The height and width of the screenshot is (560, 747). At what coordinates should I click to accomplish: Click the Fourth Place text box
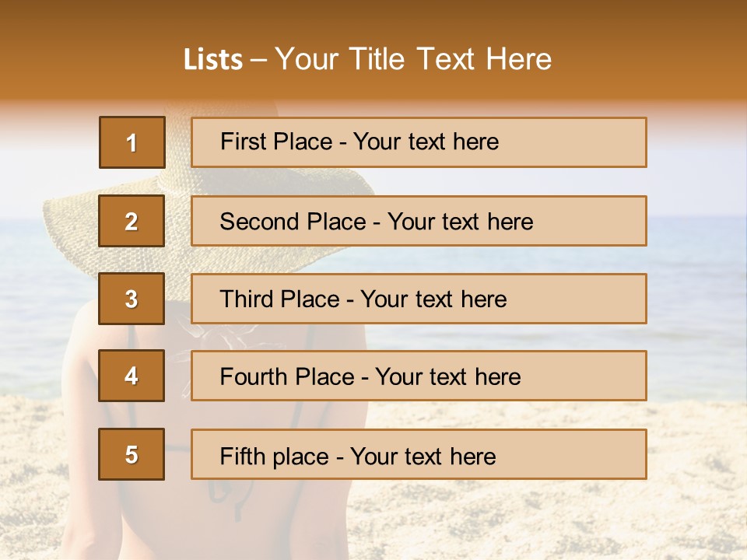[419, 376]
